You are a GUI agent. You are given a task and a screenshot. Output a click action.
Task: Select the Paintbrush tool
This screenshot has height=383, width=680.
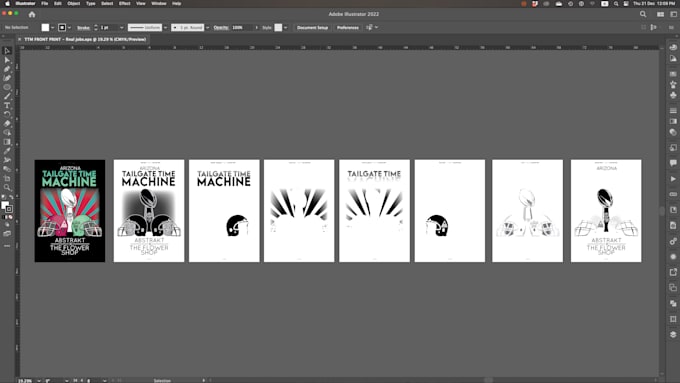click(x=7, y=96)
